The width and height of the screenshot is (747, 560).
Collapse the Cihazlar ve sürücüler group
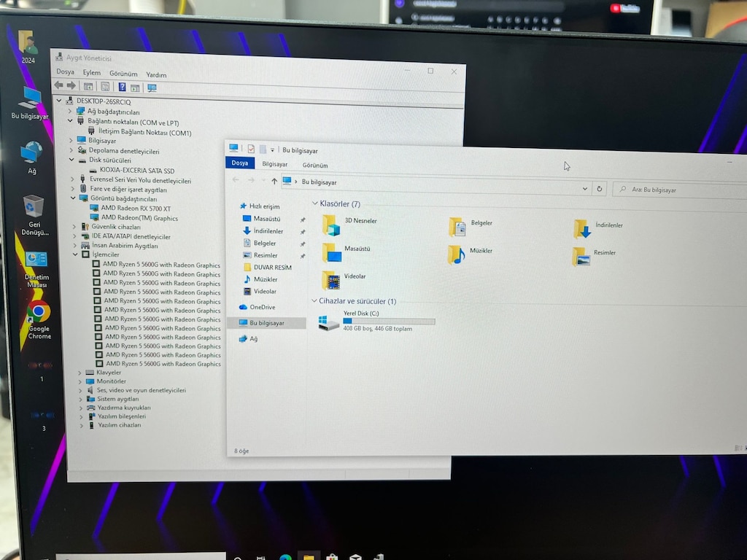[x=314, y=300]
